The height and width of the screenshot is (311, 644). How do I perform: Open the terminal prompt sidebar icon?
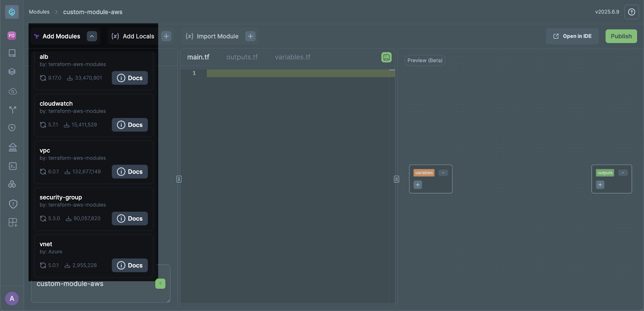click(12, 166)
